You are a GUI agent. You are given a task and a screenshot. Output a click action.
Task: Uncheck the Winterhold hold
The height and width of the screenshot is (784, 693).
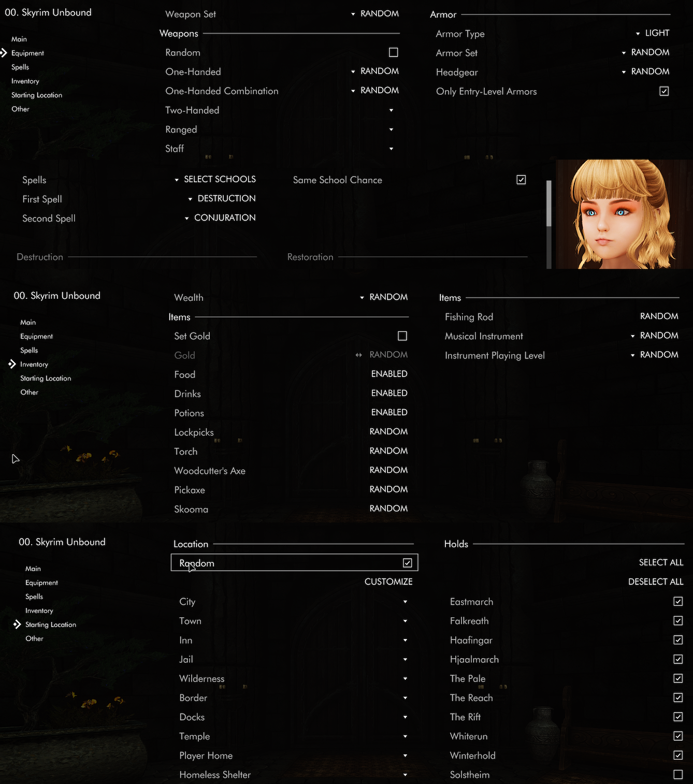tap(678, 755)
